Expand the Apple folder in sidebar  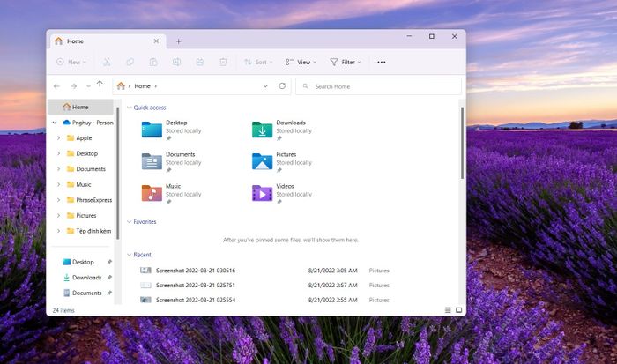(x=58, y=138)
